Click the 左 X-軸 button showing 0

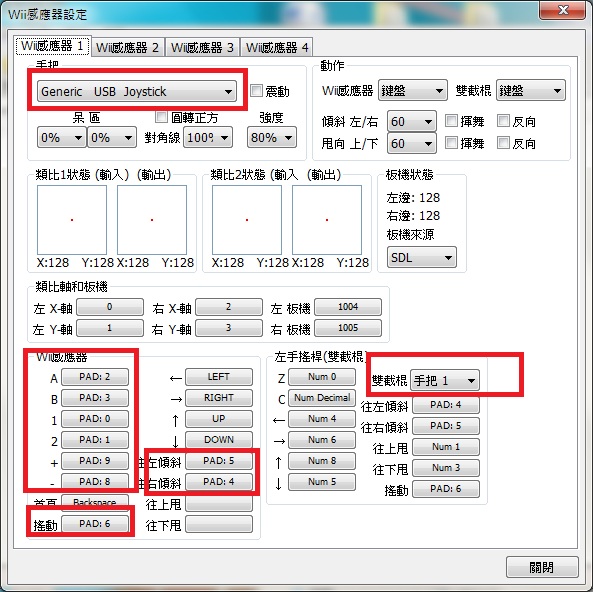coord(110,307)
